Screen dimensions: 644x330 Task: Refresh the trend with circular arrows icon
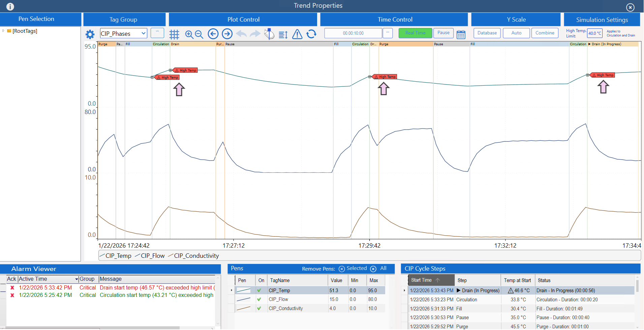click(x=311, y=34)
